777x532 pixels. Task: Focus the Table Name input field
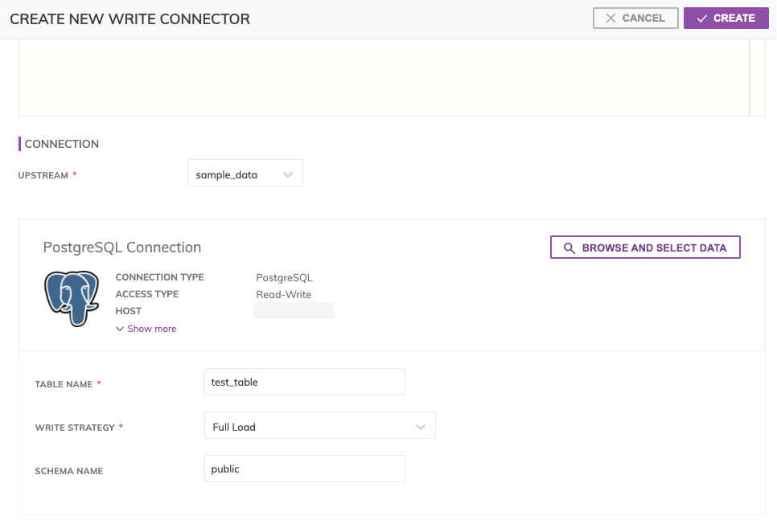304,383
